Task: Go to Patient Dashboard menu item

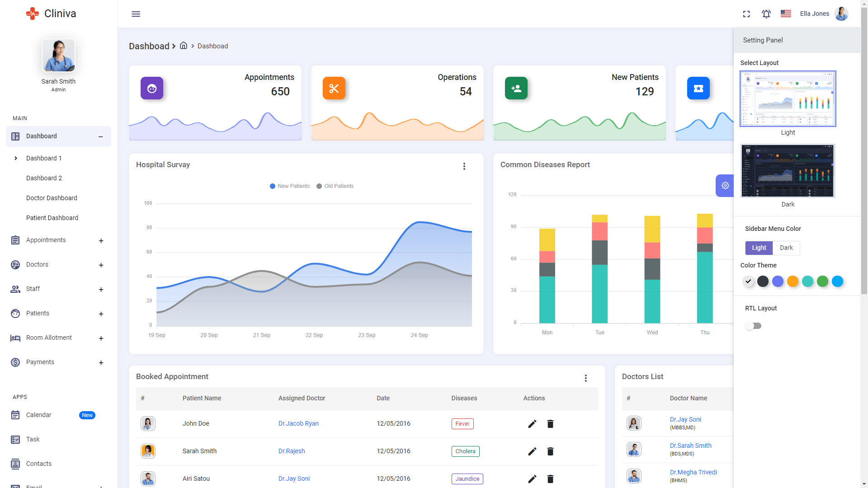Action: pyautogui.click(x=52, y=218)
